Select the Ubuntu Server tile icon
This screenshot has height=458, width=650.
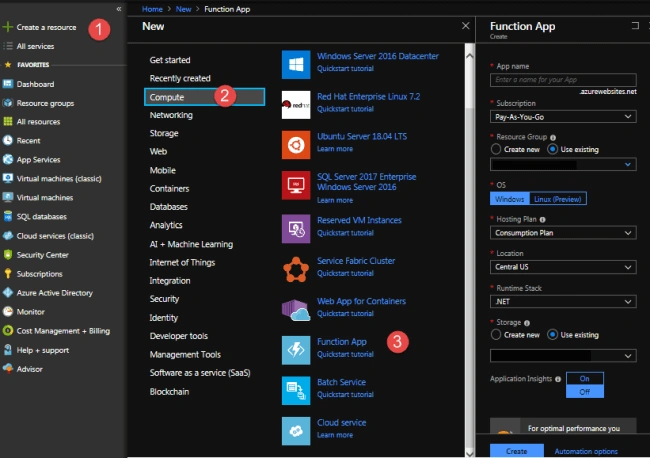(296, 145)
